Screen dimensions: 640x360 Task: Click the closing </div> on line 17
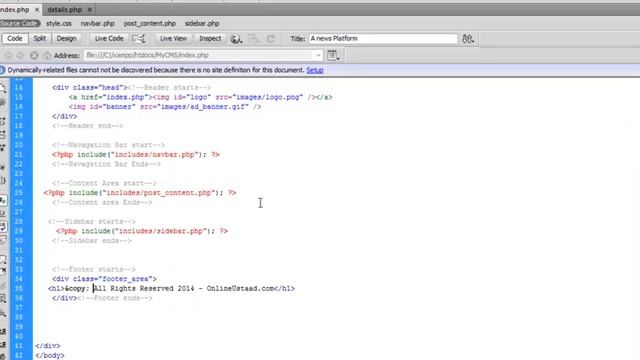64,116
